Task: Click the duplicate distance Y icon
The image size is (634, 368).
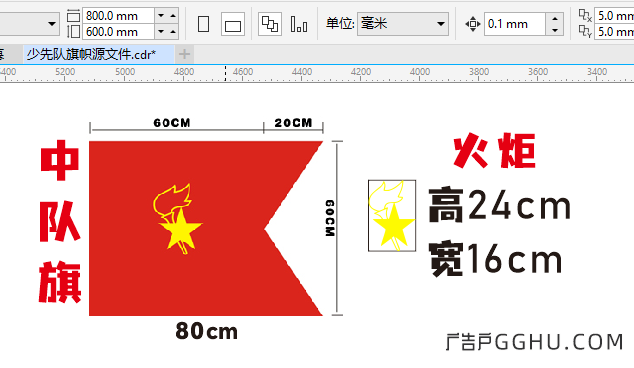Action: click(x=585, y=31)
